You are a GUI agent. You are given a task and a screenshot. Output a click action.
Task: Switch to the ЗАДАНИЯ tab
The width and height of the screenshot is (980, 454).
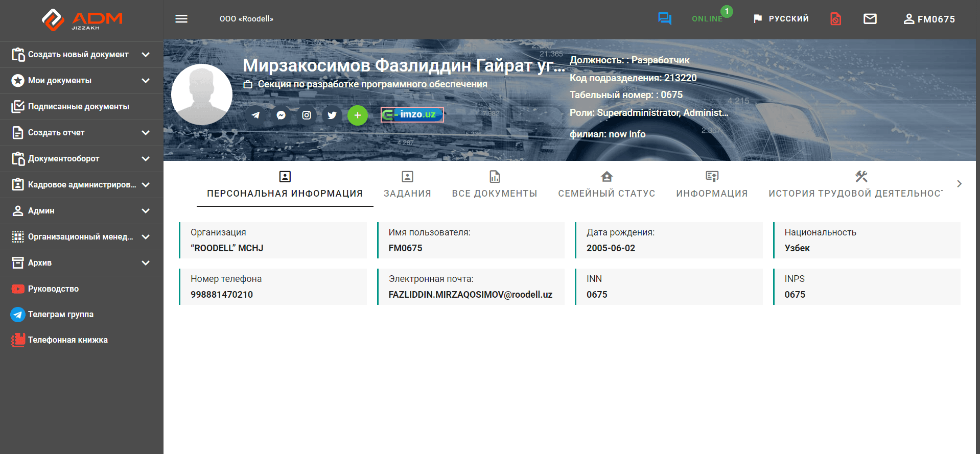click(407, 184)
